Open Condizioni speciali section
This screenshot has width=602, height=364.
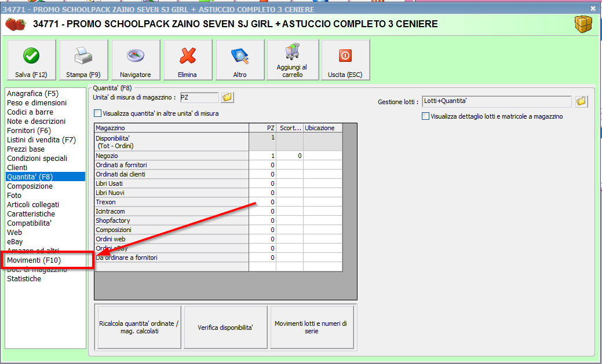point(37,158)
